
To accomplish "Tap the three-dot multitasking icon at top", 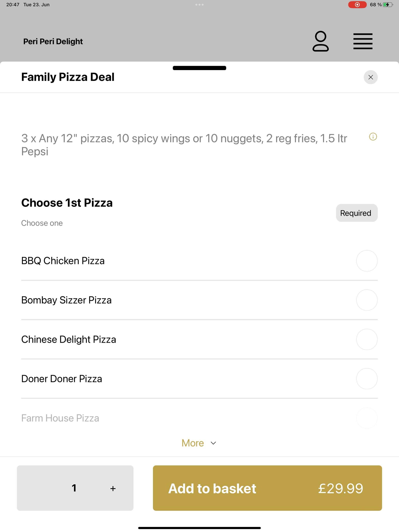I will point(199,4).
